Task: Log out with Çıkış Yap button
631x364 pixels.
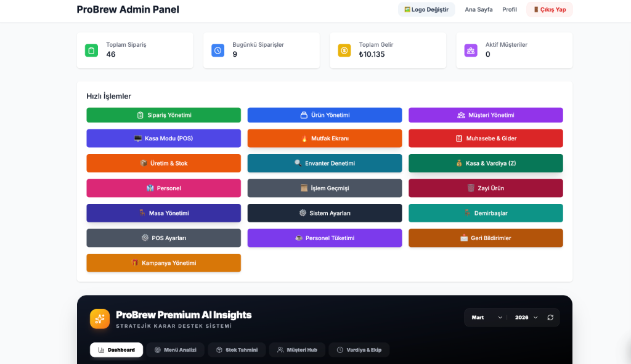Action: coord(549,10)
